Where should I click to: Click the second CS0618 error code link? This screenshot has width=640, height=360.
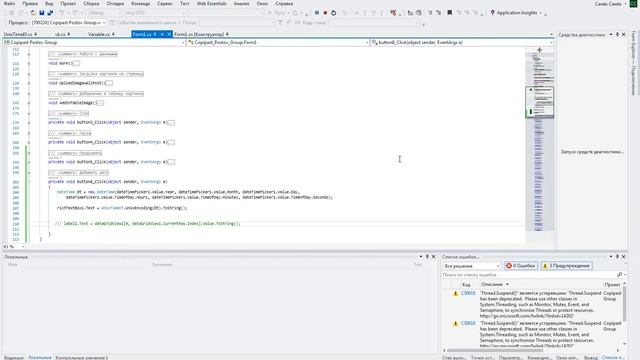point(468,323)
